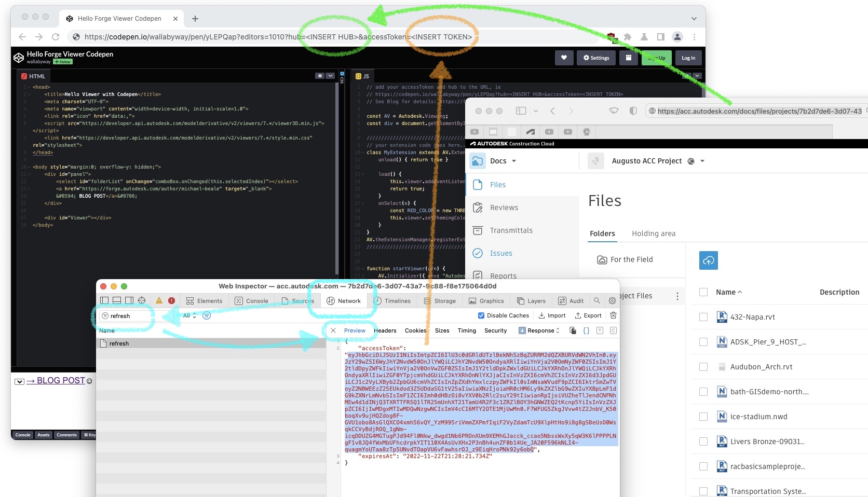Click the Safari privacy shield icon
868x497 pixels.
click(x=633, y=111)
